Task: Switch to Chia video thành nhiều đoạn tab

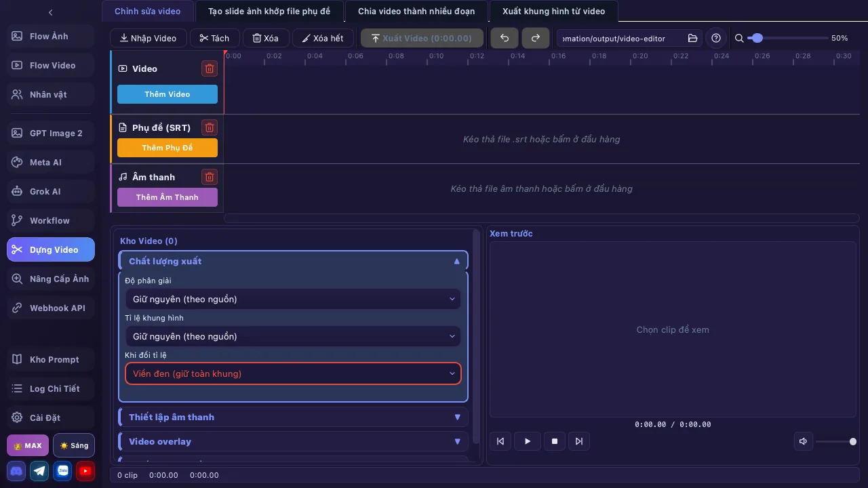Action: click(416, 12)
